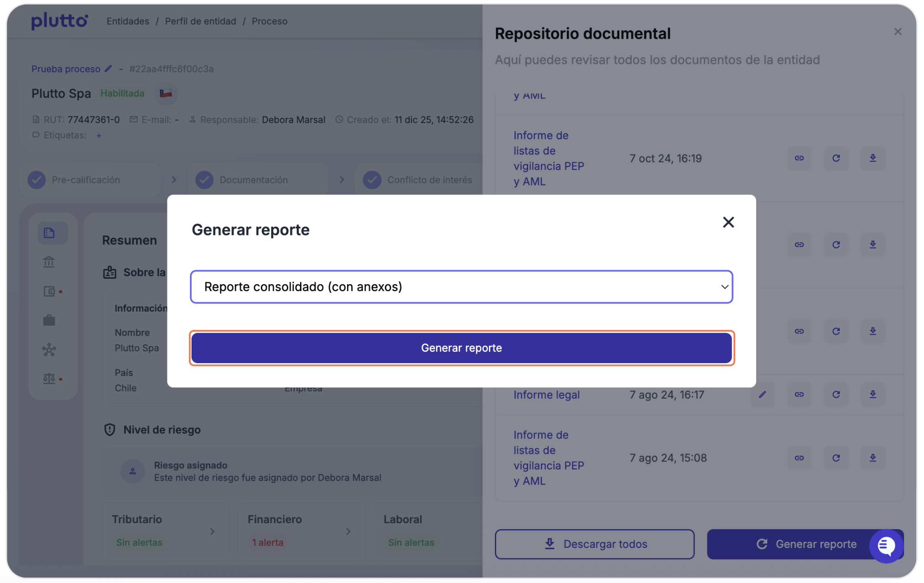Open the briefcase section in sidebar
The image size is (924, 583).
click(49, 321)
